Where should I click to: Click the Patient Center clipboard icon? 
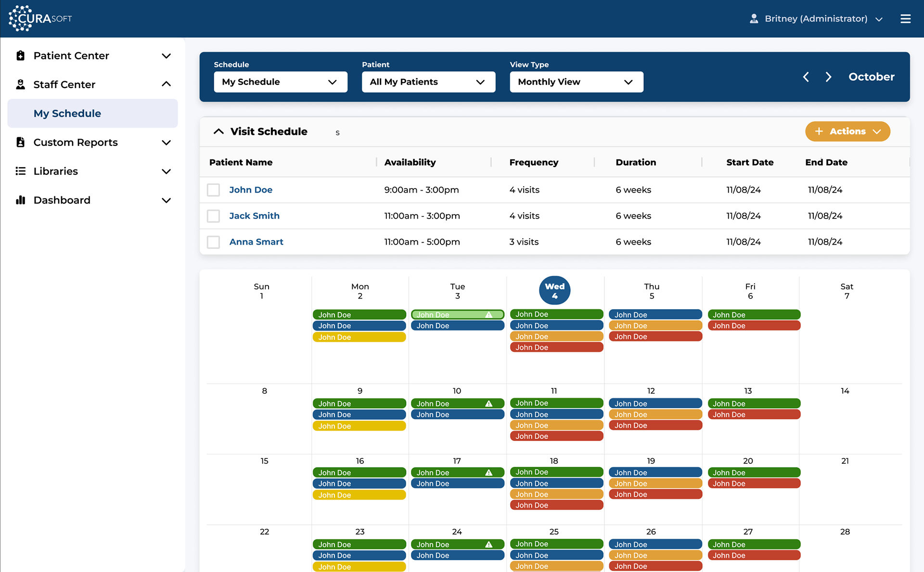(20, 56)
